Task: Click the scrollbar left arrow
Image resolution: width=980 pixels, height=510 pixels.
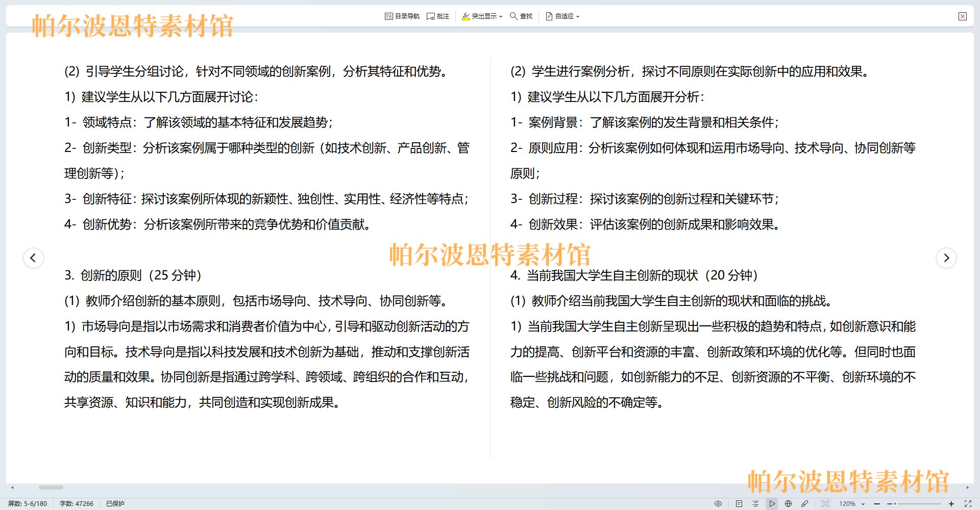Action: (12, 488)
